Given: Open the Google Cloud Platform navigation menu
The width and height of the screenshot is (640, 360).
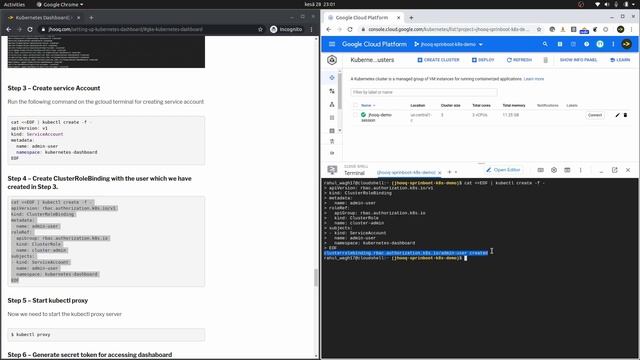Looking at the screenshot, I should [x=332, y=44].
